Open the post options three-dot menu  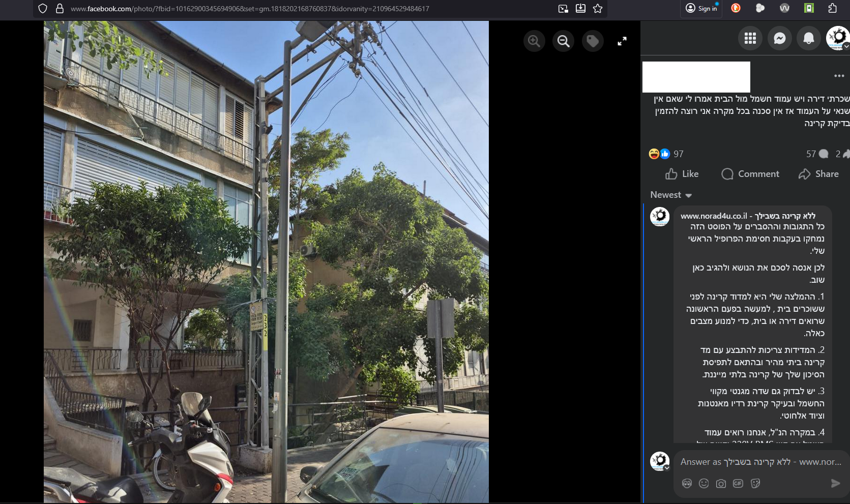click(x=839, y=76)
